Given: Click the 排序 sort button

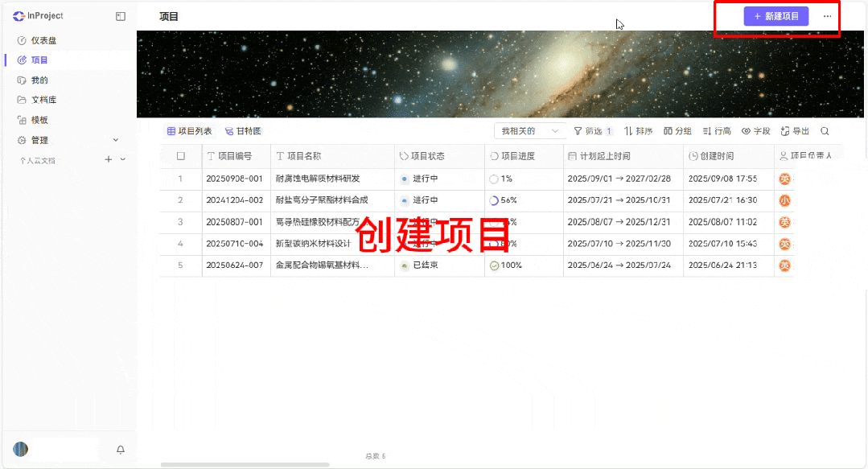Looking at the screenshot, I should (638, 131).
